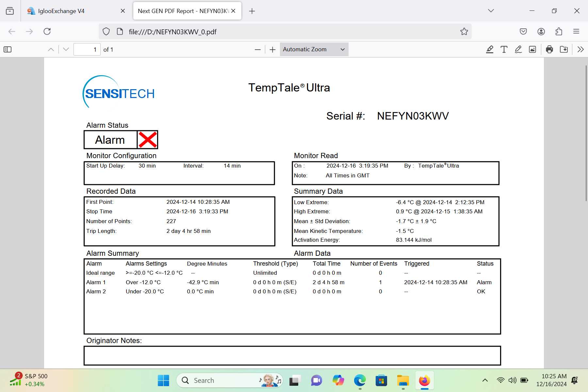Open the Windows Start menu
Screen dimensions: 588x392
(x=163, y=380)
